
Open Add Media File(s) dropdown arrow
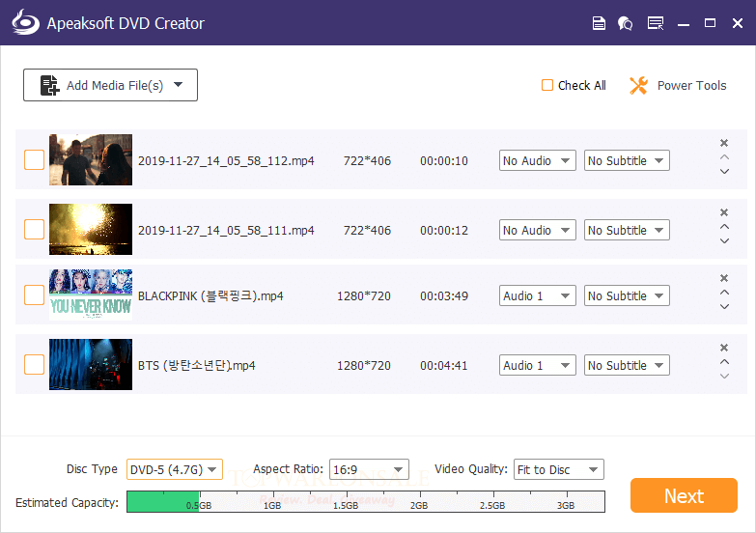(179, 85)
